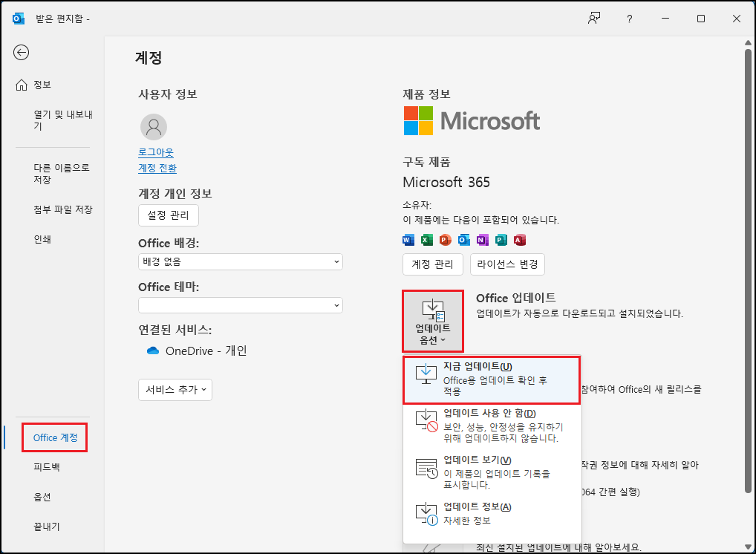The height and width of the screenshot is (554, 756).
Task: Click the Outlook app icon in the title bar
Action: (x=19, y=19)
